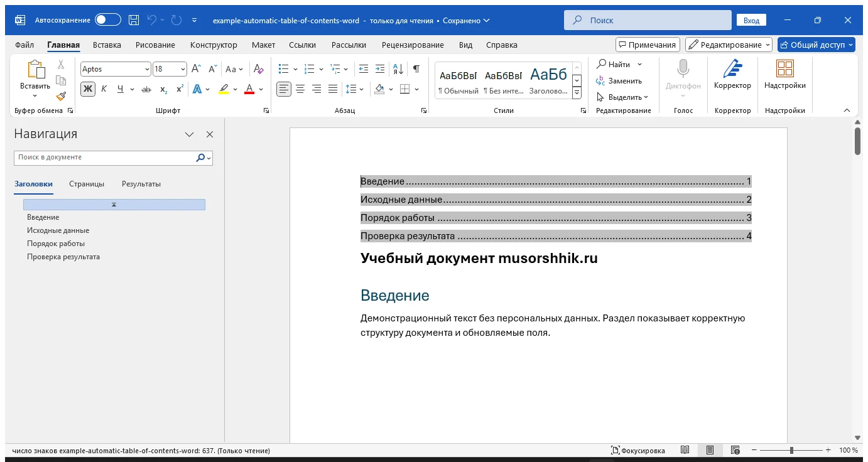The image size is (868, 462).
Task: Switch to Фокусировка mode
Action: tap(638, 450)
